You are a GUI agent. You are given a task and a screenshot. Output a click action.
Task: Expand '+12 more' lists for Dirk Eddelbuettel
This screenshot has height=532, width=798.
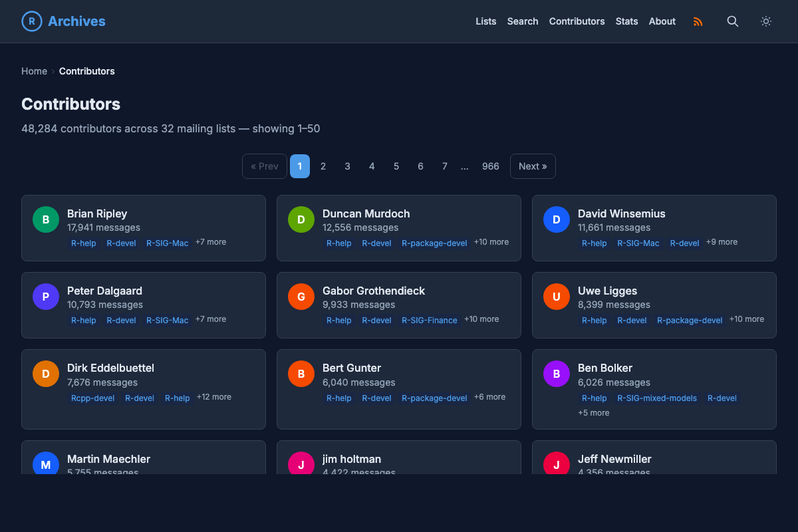click(x=213, y=397)
